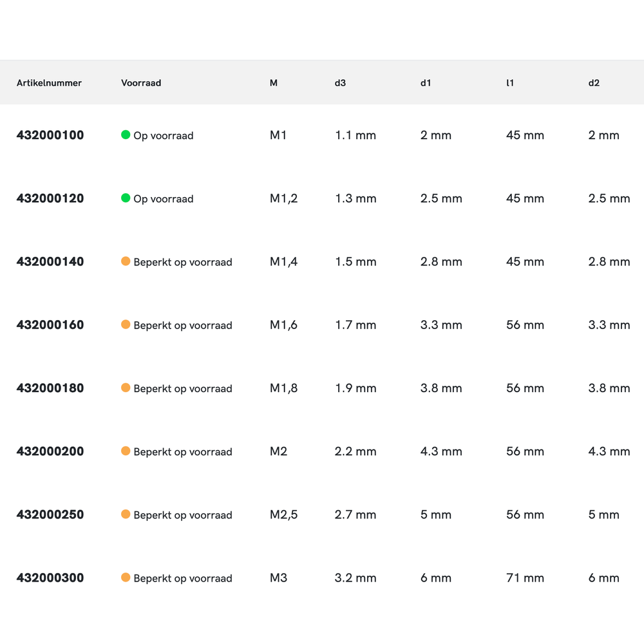Click the orange stock dot for 432000300
644x644 pixels.
pos(126,578)
